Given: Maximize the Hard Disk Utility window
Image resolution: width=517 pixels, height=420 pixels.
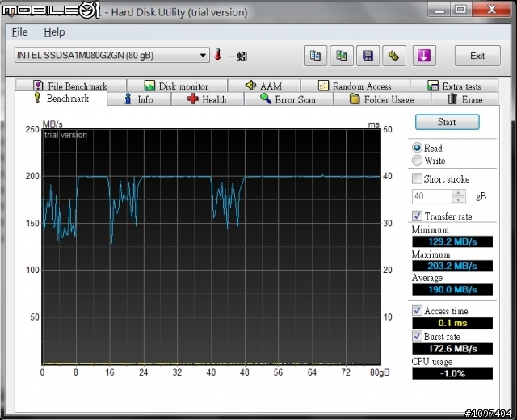Looking at the screenshot, I should coord(461,9).
